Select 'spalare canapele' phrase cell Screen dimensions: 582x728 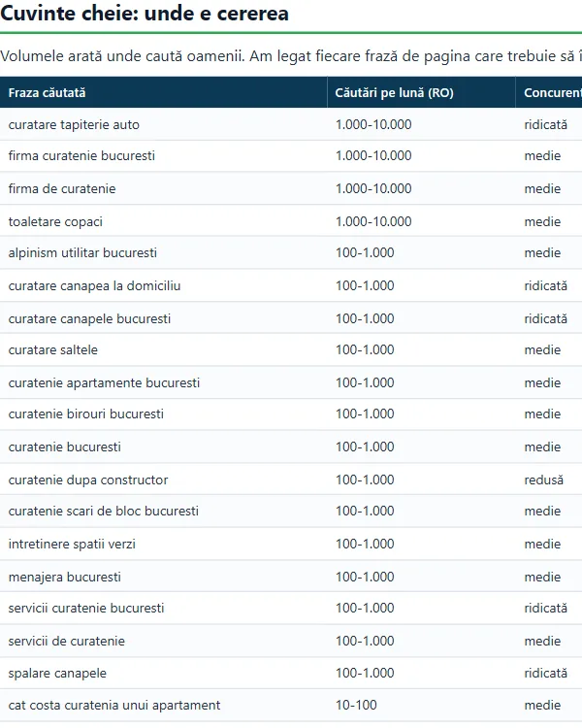[163, 674]
